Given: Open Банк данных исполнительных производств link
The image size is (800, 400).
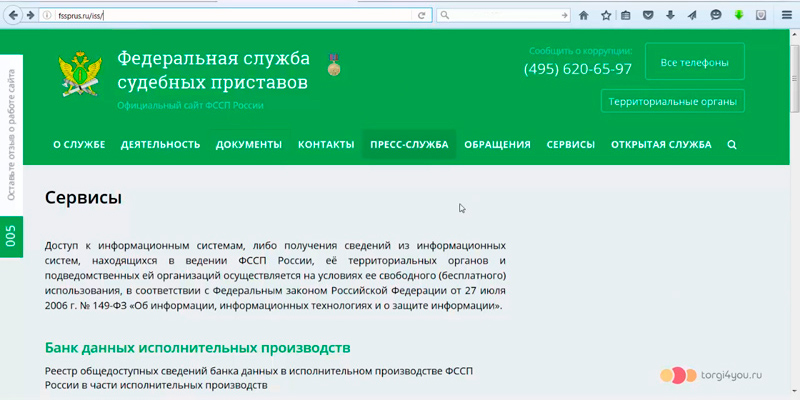Looking at the screenshot, I should [x=197, y=348].
